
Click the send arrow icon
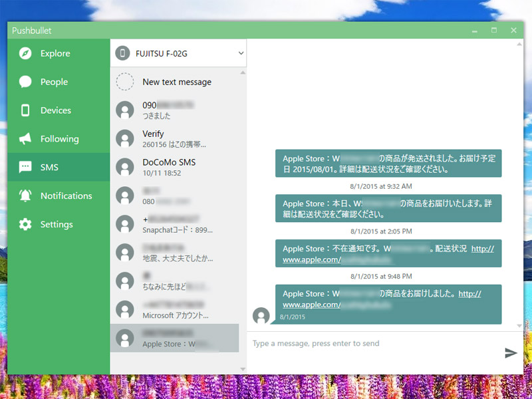[x=511, y=353]
